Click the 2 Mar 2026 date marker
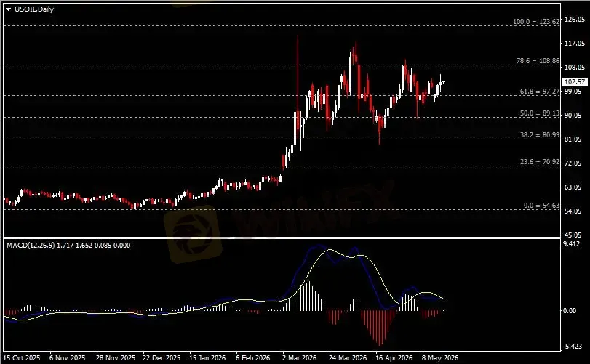 [x=300, y=358]
